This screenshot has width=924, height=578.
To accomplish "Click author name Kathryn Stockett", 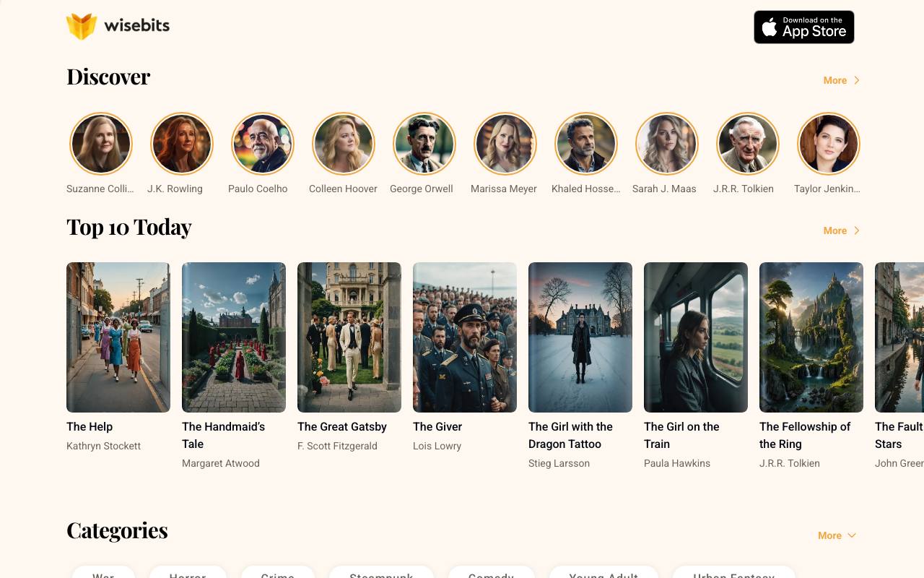I will click(103, 446).
